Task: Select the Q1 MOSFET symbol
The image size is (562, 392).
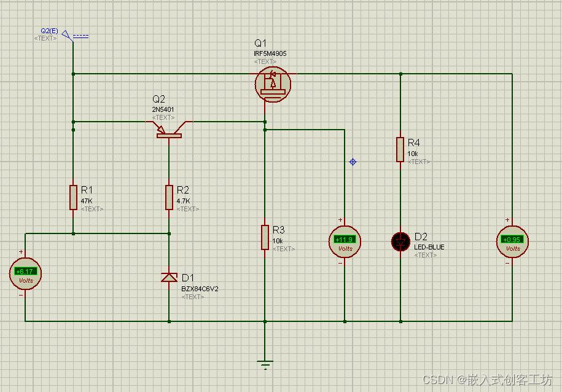Action: point(273,84)
